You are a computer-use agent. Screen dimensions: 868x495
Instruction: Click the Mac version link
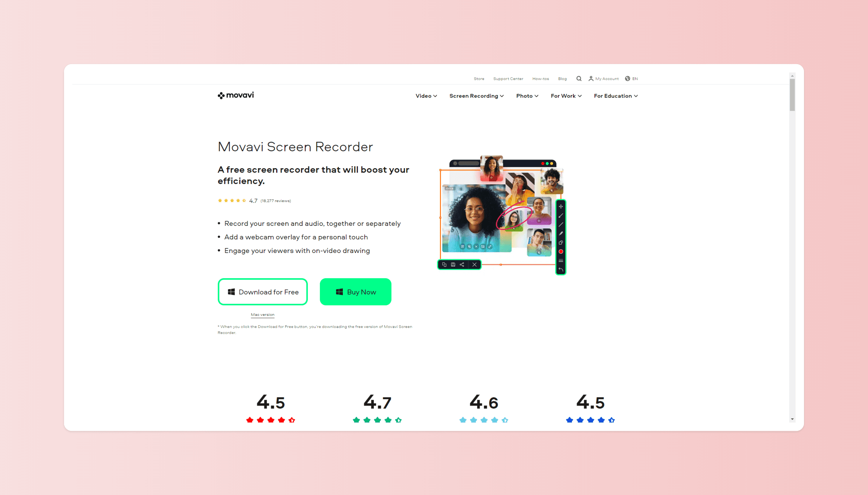tap(262, 314)
